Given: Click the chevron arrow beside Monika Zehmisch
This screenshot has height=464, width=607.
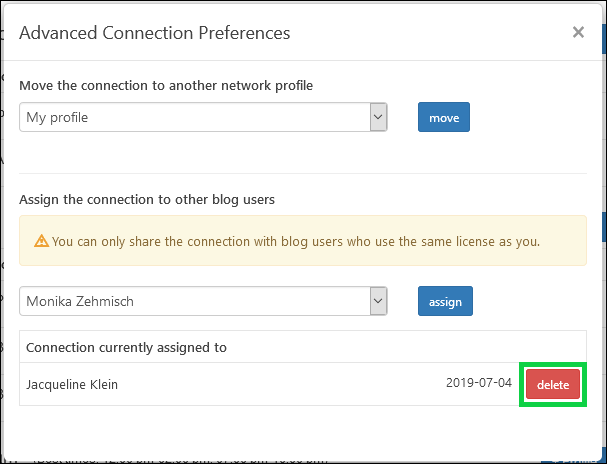Looking at the screenshot, I should pos(378,301).
